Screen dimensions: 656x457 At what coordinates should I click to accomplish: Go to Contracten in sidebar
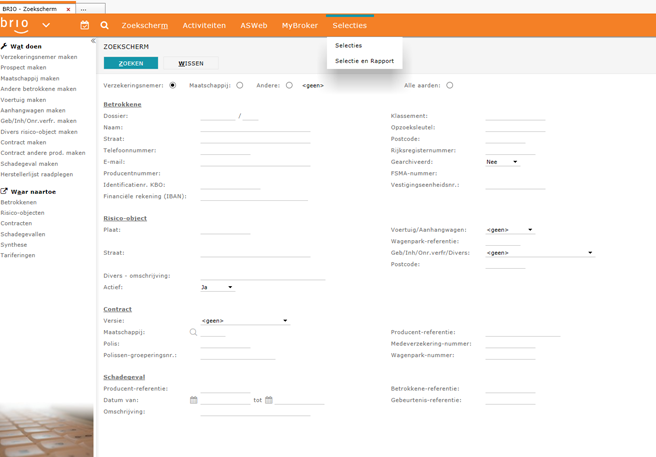point(16,223)
